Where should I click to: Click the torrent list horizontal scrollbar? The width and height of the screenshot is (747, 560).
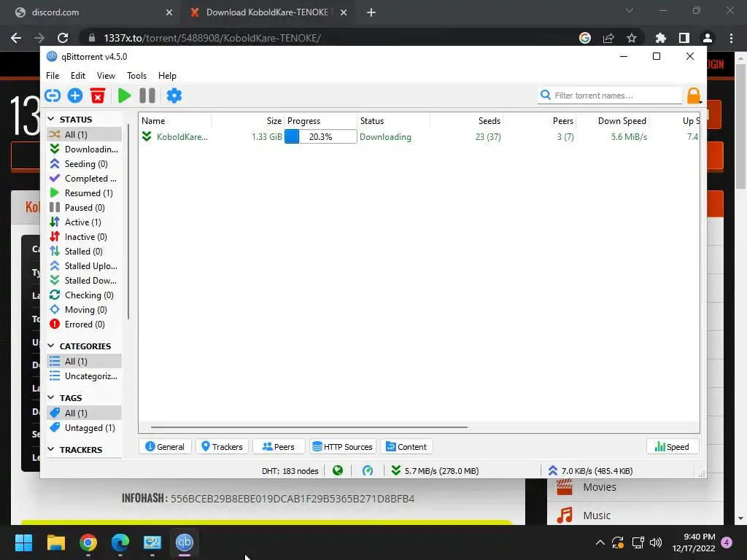309,427
